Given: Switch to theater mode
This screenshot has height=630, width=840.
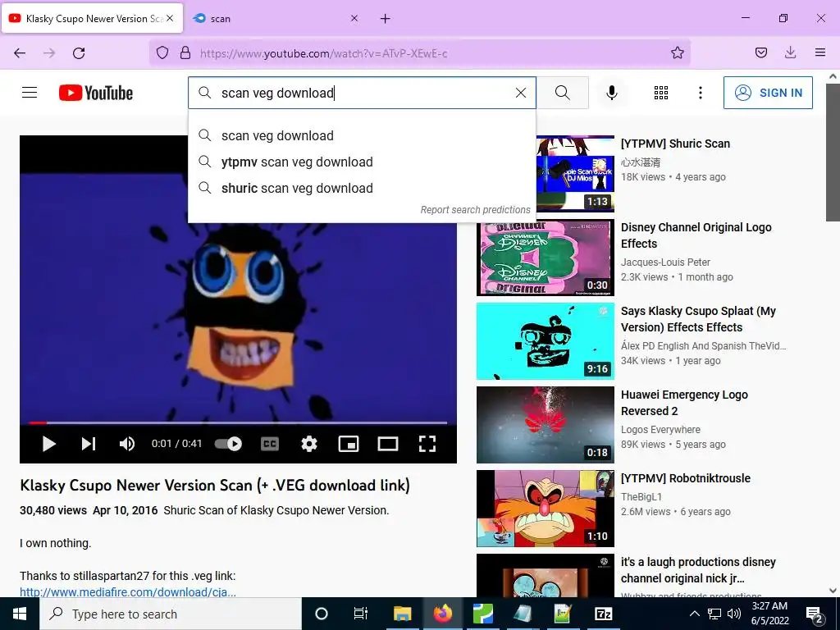Looking at the screenshot, I should coord(388,444).
